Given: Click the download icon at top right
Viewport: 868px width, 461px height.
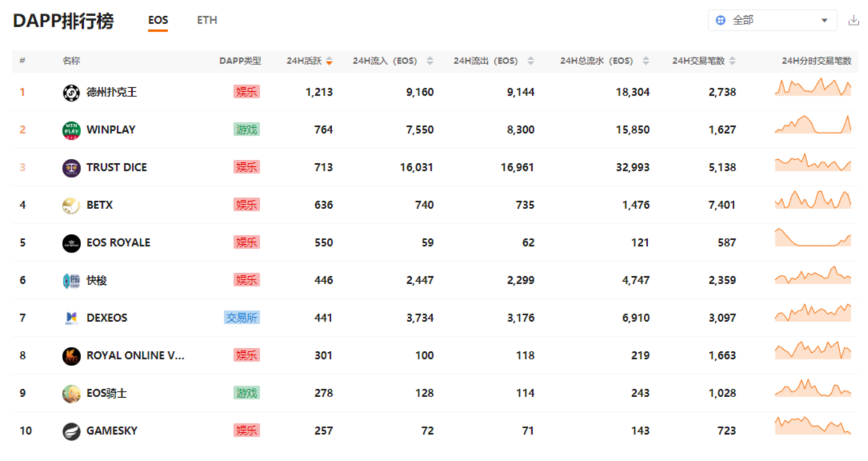Looking at the screenshot, I should (x=854, y=20).
